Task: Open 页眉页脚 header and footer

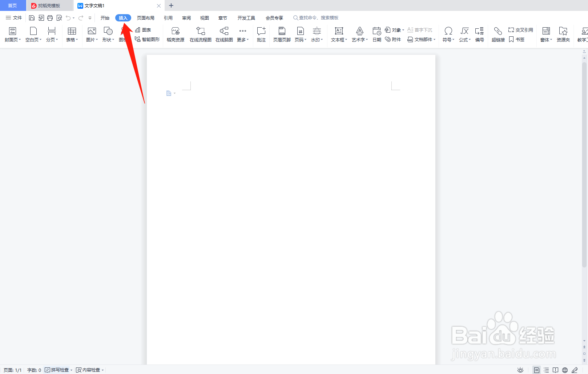Action: (282, 35)
